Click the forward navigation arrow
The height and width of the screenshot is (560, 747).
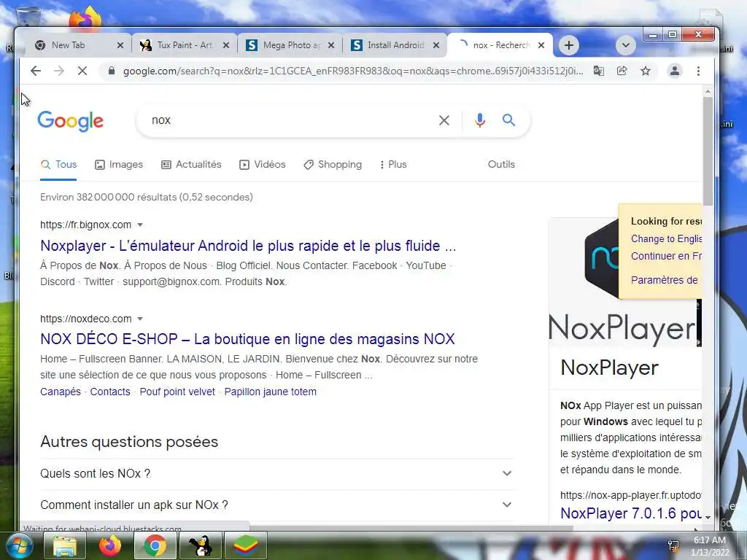click(59, 71)
